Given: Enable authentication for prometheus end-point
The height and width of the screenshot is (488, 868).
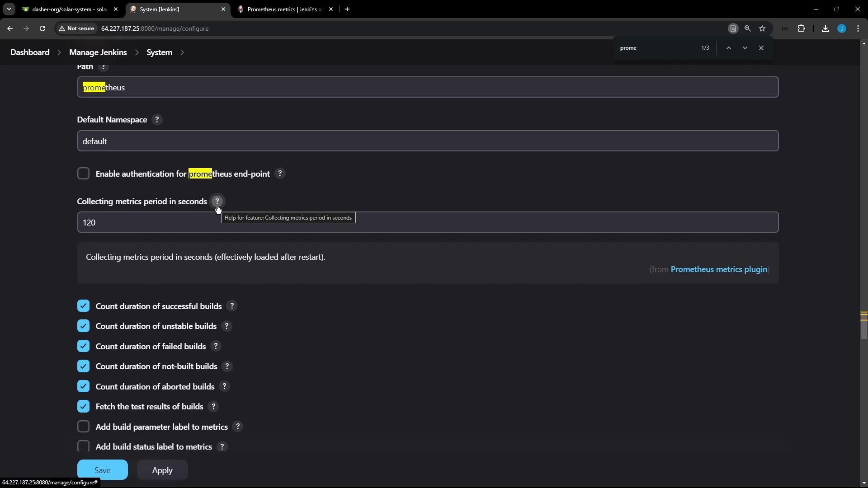Looking at the screenshot, I should click(x=83, y=174).
